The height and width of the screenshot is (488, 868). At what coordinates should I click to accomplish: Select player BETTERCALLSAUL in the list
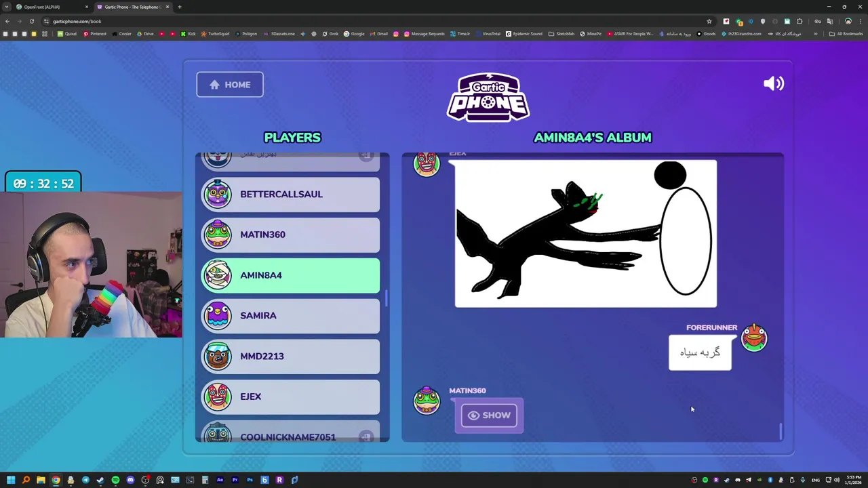click(x=291, y=195)
